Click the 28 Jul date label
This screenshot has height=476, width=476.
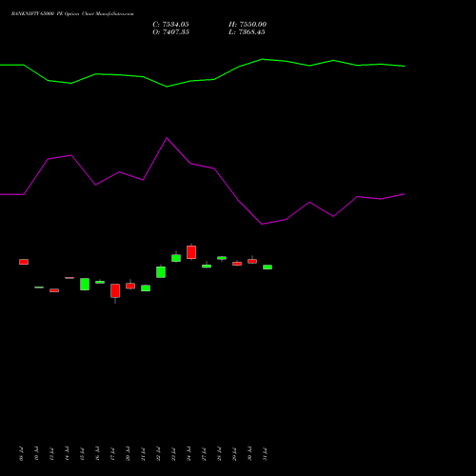219,454
